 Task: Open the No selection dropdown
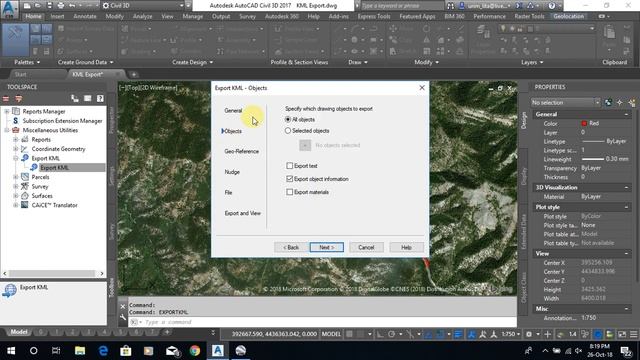pos(566,102)
